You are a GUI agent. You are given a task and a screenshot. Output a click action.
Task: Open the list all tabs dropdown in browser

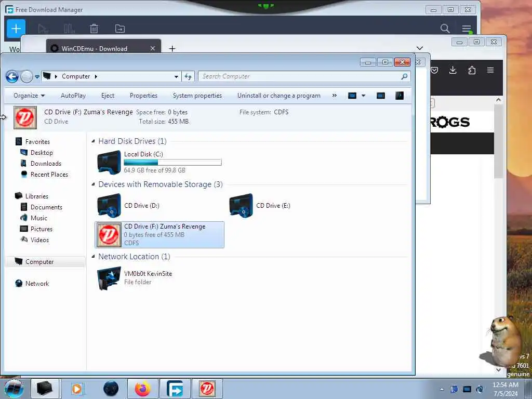click(420, 48)
